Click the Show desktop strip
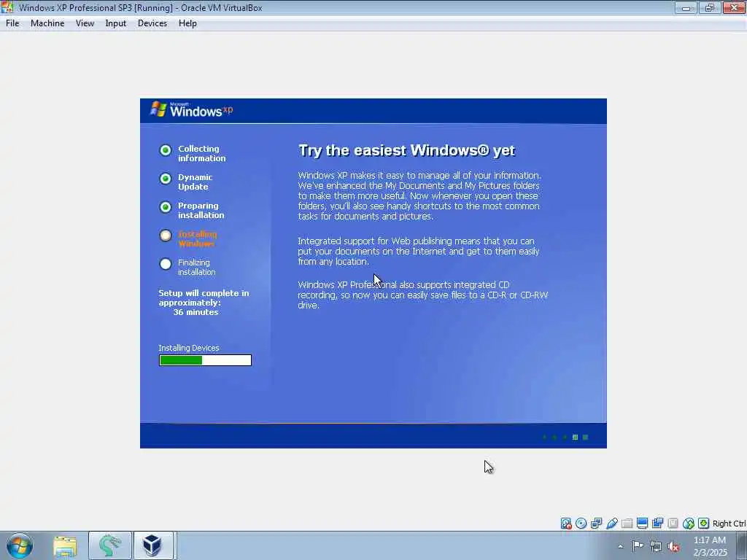 coord(742,545)
